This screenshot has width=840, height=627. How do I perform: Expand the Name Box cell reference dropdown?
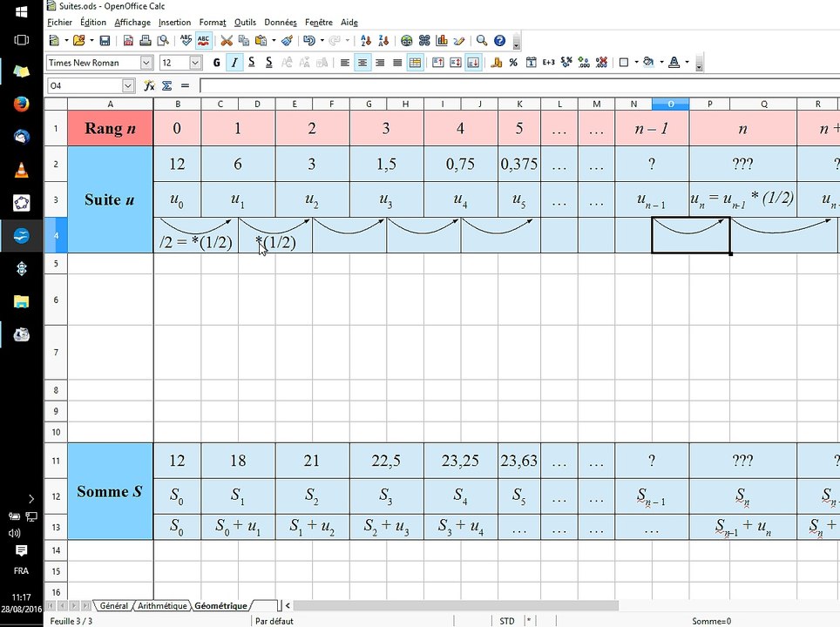pos(128,85)
